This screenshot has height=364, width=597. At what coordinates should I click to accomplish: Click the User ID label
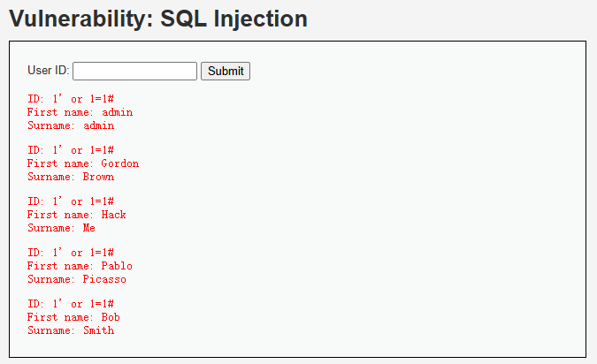pos(49,71)
